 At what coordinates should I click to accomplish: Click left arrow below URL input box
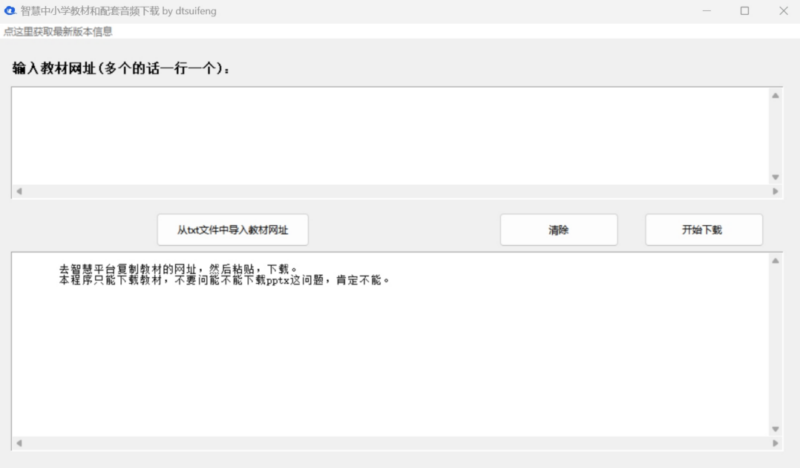click(x=19, y=191)
